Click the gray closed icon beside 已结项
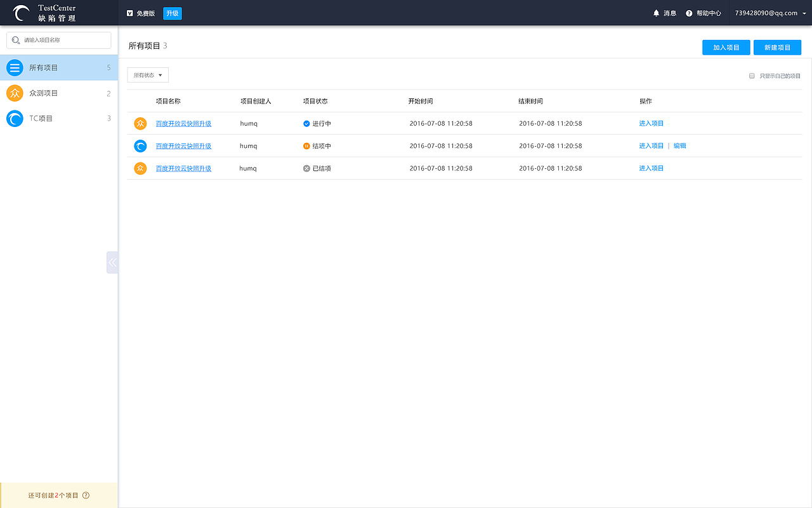 (307, 168)
